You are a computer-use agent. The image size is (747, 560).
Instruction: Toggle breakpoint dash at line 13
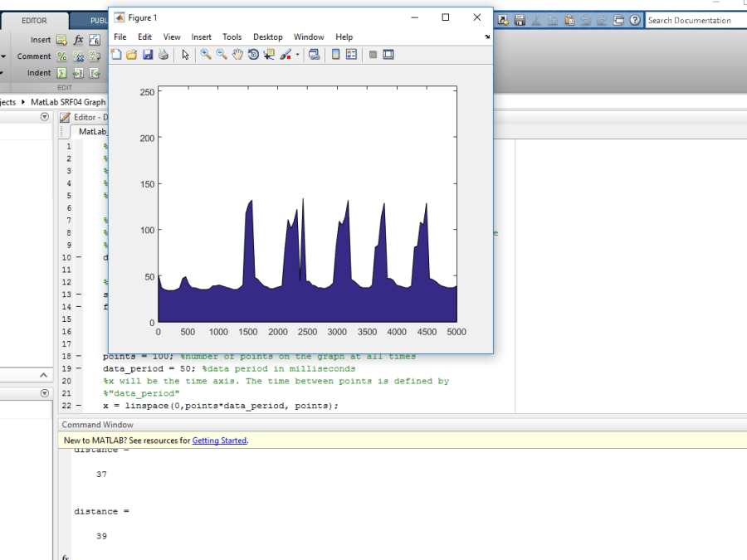[79, 295]
